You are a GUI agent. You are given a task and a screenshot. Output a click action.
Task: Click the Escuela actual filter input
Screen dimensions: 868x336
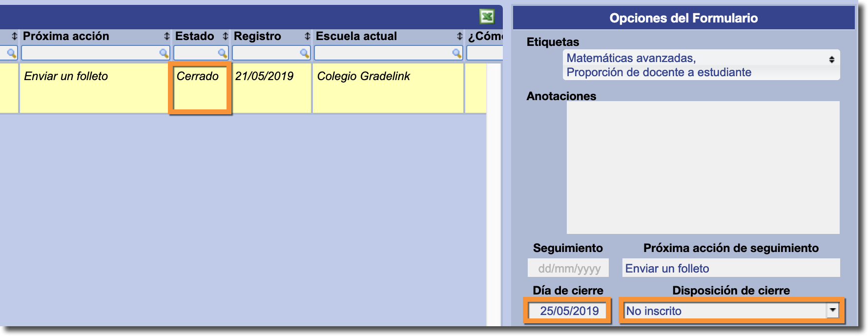(x=383, y=53)
